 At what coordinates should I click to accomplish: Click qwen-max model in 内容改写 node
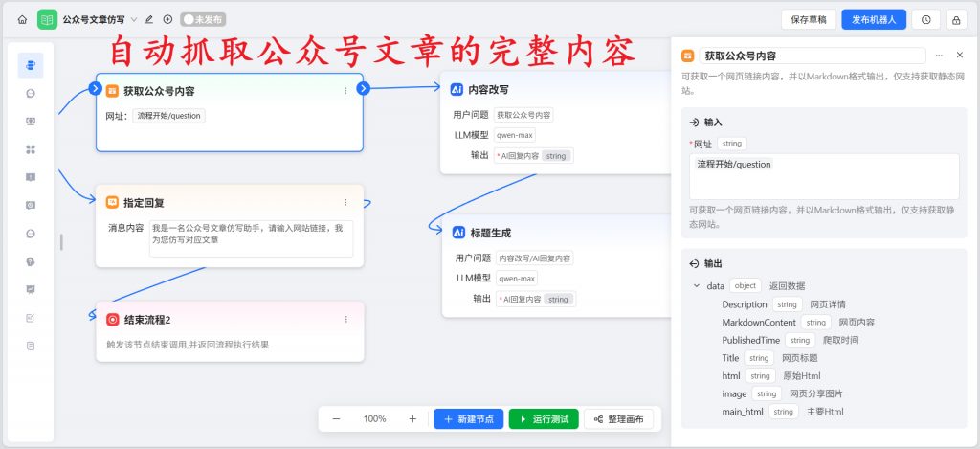(514, 135)
